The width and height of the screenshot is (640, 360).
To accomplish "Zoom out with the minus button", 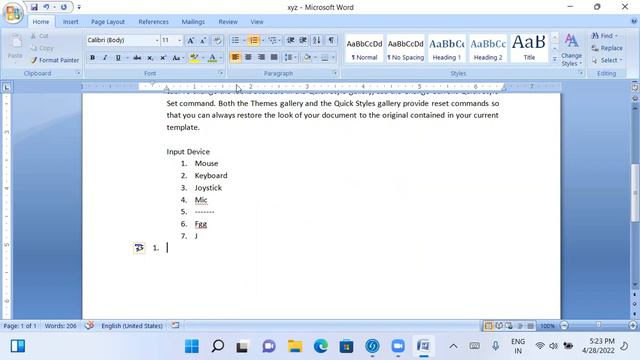I will point(564,325).
